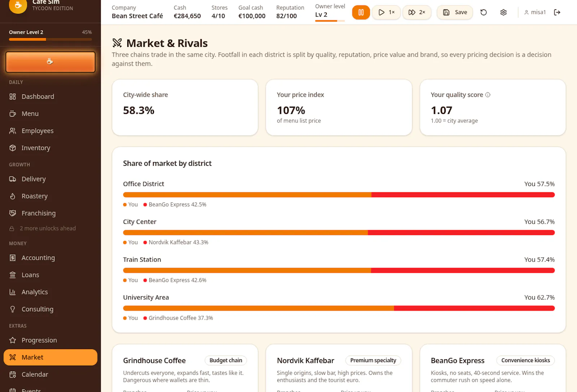Open settings via the gear icon
The image size is (577, 392).
[503, 13]
